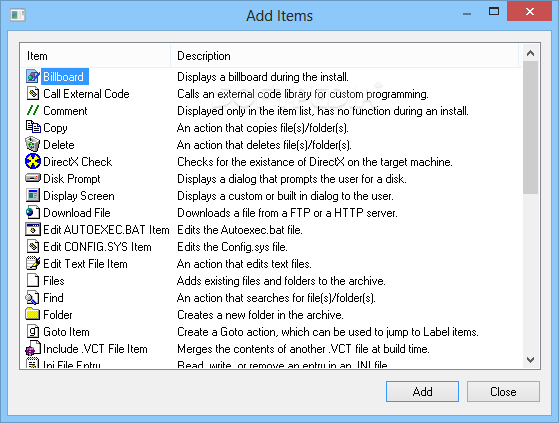Click the Find magnifier icon
Image resolution: width=559 pixels, height=423 pixels.
[33, 298]
